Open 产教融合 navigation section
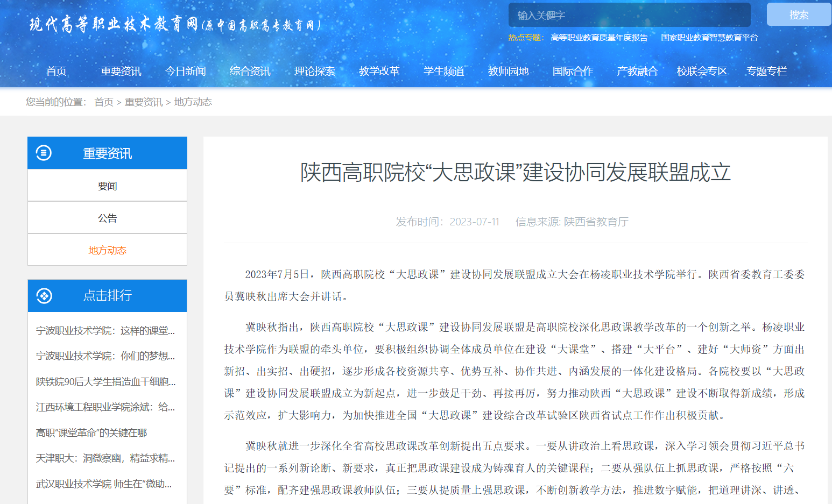This screenshot has width=832, height=504. click(x=637, y=72)
